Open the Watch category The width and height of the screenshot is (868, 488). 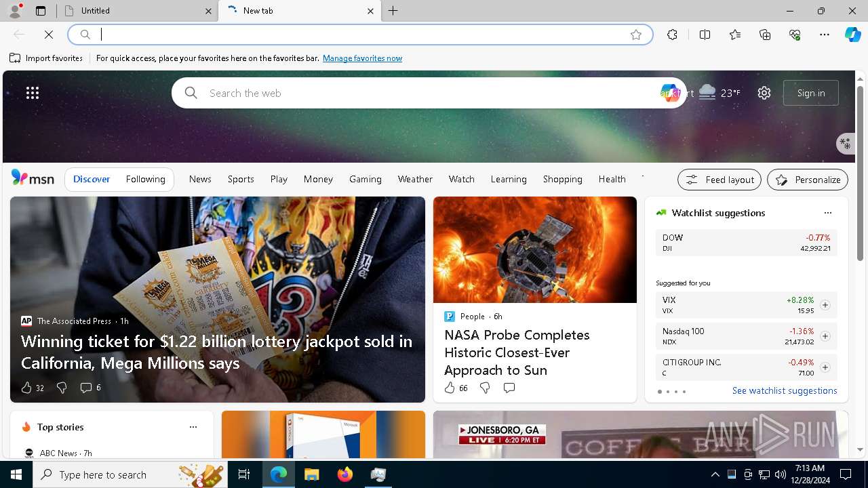point(462,179)
